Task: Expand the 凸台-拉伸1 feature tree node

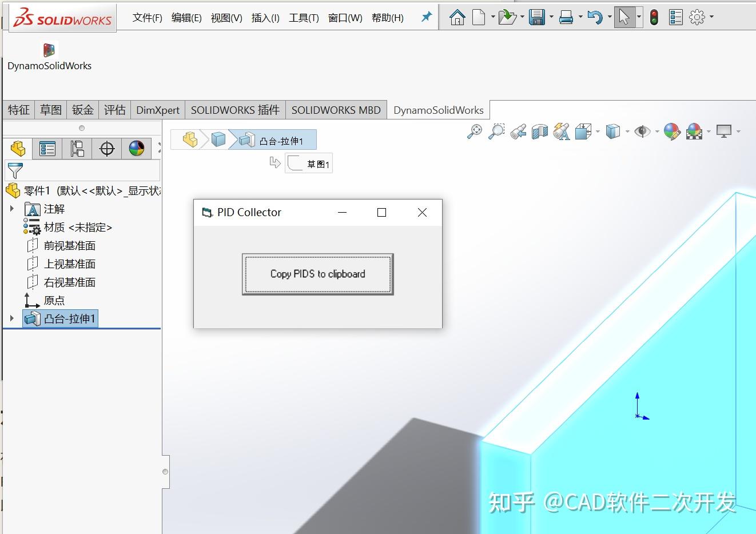Action: click(x=13, y=319)
